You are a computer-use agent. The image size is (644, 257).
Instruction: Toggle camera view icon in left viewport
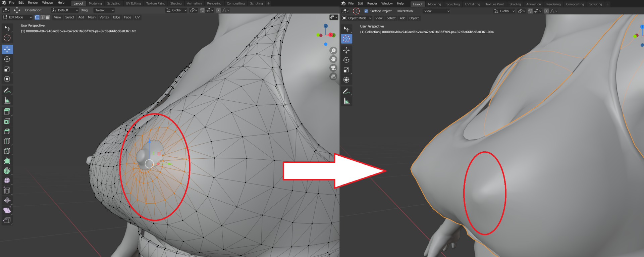(x=333, y=68)
